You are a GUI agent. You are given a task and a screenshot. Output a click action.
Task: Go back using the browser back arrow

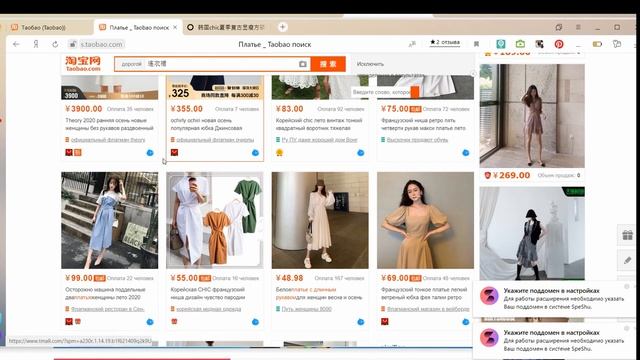point(16,44)
